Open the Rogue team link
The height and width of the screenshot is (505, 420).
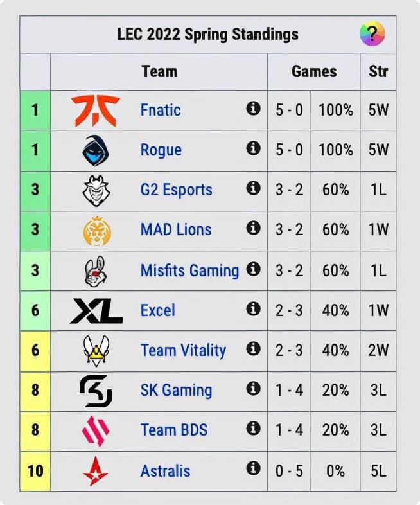tap(161, 150)
